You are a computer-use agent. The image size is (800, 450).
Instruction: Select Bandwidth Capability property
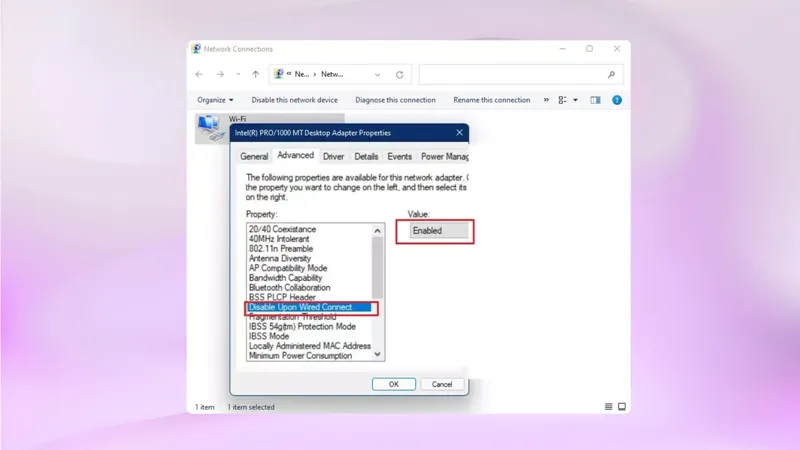[285, 278]
